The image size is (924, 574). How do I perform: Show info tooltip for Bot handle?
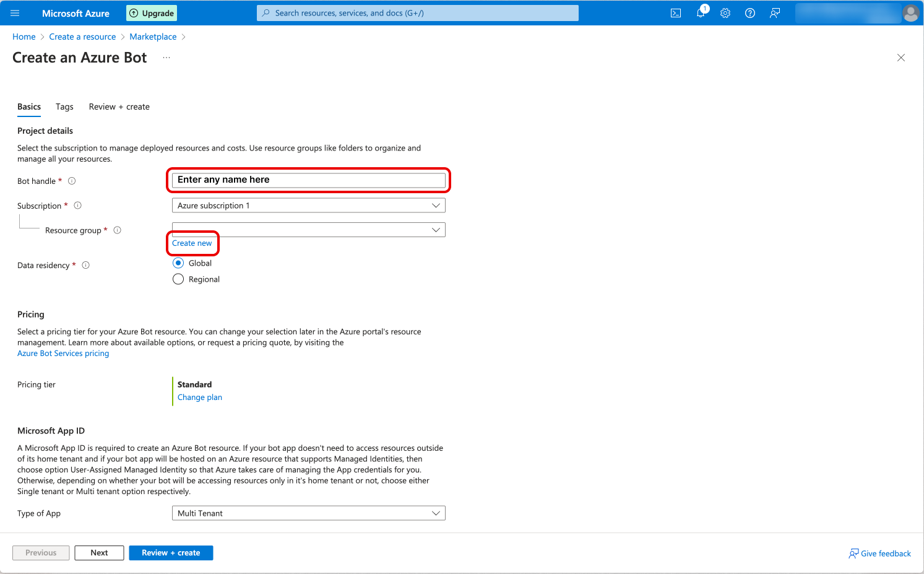[x=72, y=181]
